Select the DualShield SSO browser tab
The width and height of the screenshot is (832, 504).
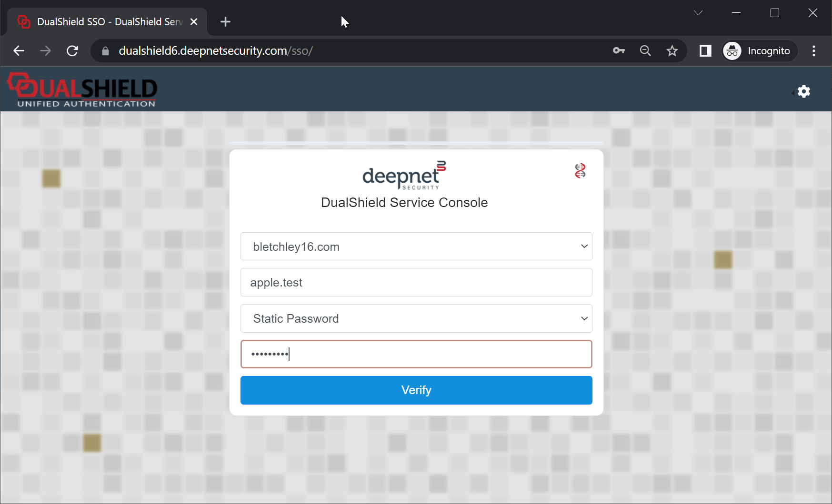pyautogui.click(x=109, y=22)
